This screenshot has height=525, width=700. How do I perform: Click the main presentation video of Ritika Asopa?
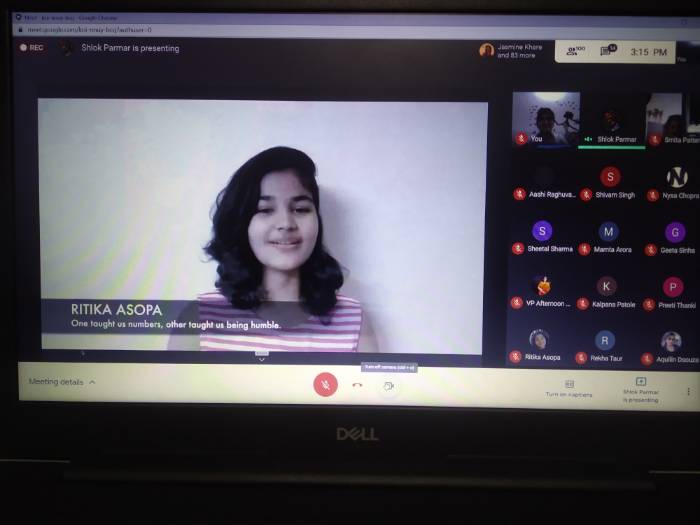(x=262, y=225)
